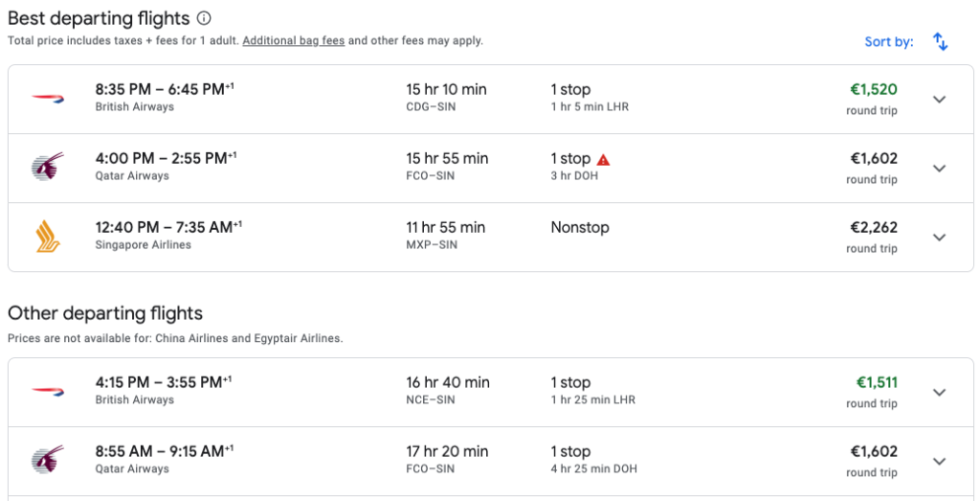Click the red warning triangle next to 1 stop
Image resolution: width=980 pixels, height=501 pixels.
(x=603, y=159)
